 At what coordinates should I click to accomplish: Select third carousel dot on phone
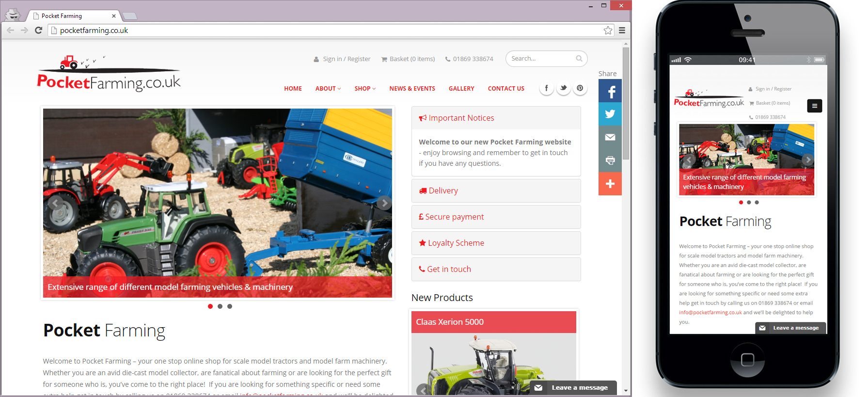point(757,203)
